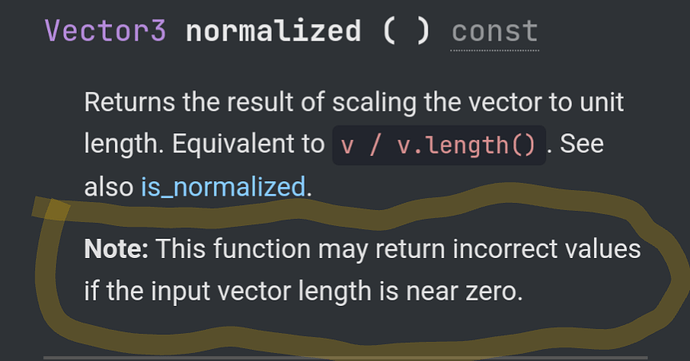Click the v / v.length() inline code
This screenshot has height=361, width=690.
point(439,145)
